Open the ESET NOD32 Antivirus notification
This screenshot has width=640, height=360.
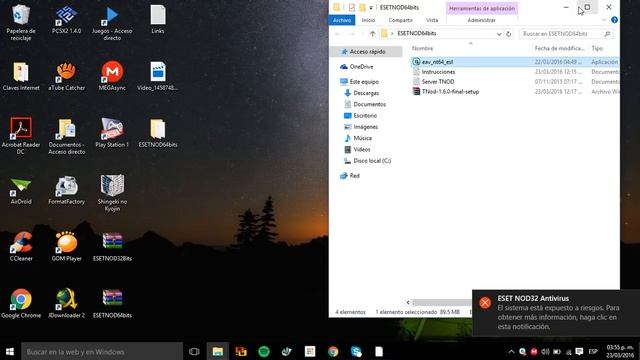pyautogui.click(x=556, y=313)
